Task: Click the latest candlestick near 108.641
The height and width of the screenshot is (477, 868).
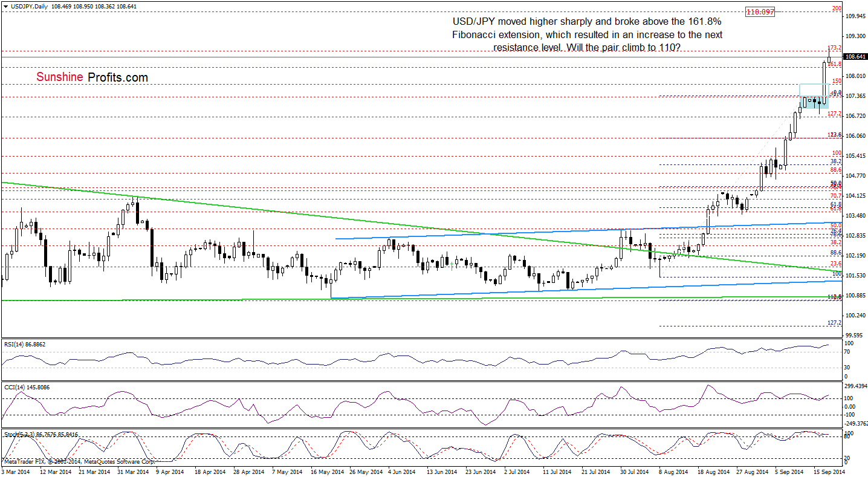Action: coord(829,58)
